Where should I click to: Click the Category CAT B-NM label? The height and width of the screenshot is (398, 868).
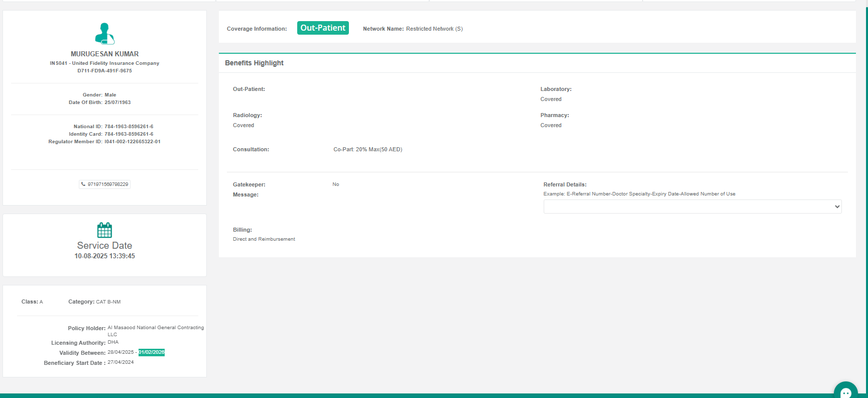pos(94,302)
